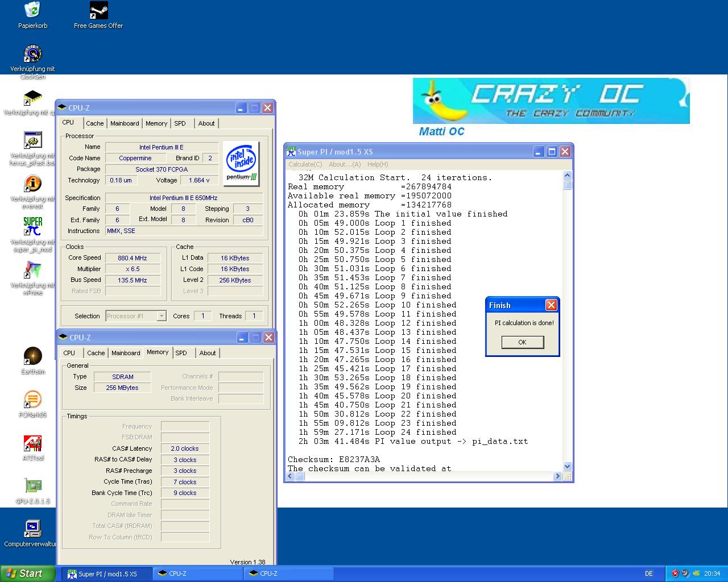Select Mainboard tab in lower CPU-Z window
Screen dimensions: 728x582
point(126,353)
